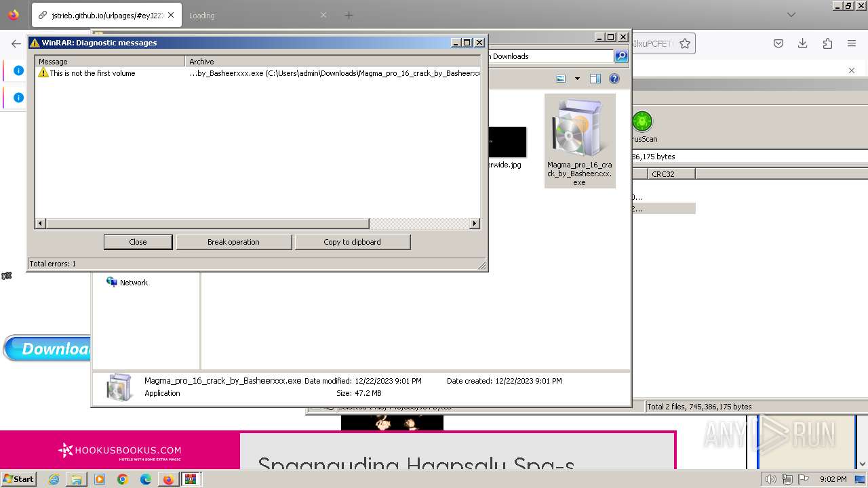The width and height of the screenshot is (868, 488).
Task: Click the CRC32 column header in WinRAR
Action: [671, 174]
